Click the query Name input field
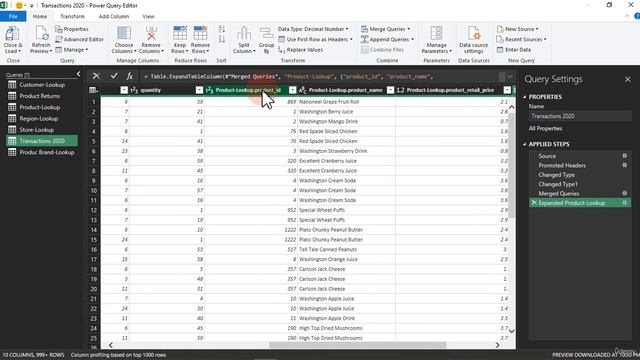 click(x=580, y=116)
